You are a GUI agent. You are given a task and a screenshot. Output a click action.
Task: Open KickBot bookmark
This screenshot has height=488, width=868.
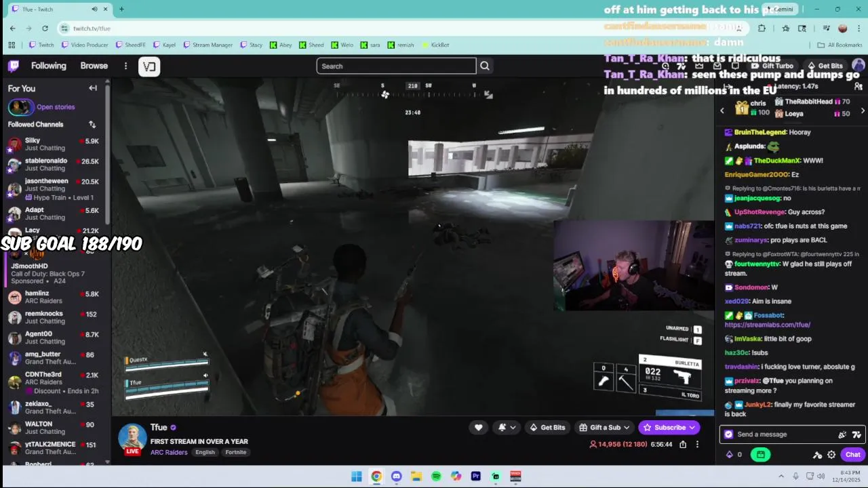click(435, 45)
